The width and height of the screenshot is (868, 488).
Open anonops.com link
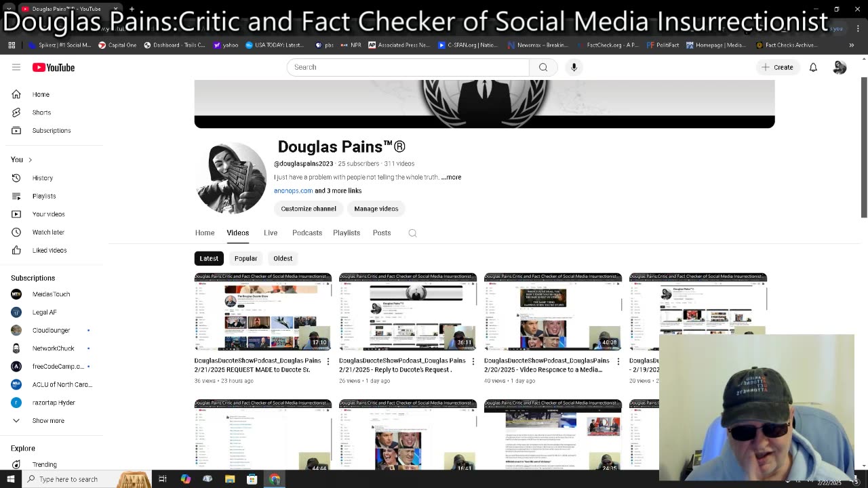(293, 190)
